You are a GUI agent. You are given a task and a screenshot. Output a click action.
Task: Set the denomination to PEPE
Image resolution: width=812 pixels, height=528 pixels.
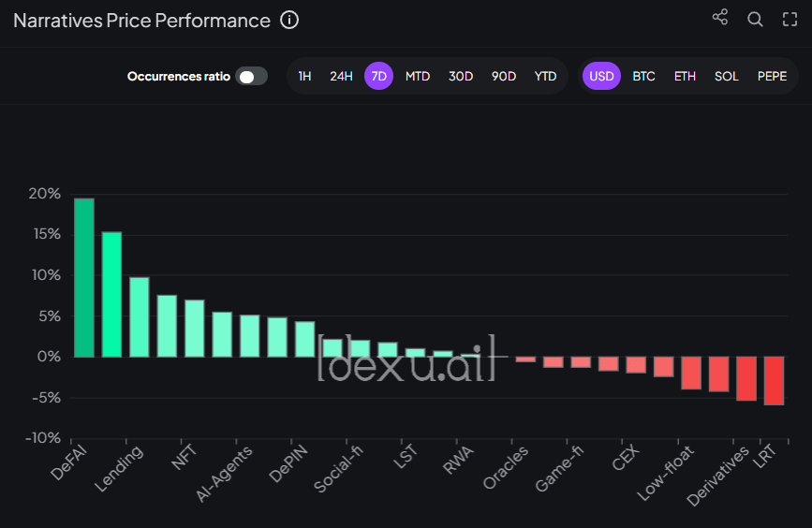click(772, 76)
